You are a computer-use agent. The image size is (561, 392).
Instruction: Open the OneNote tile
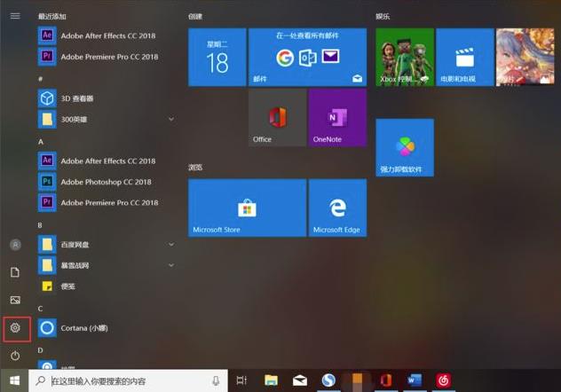coord(337,117)
